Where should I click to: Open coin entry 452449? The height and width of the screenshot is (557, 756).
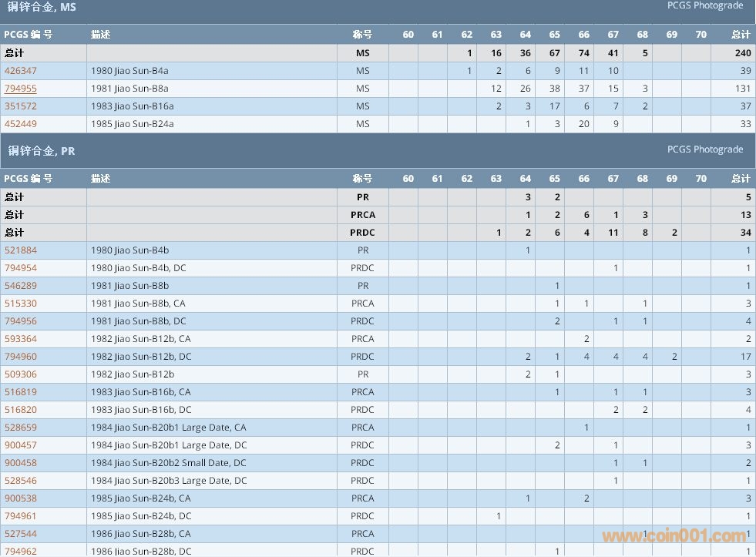21,124
